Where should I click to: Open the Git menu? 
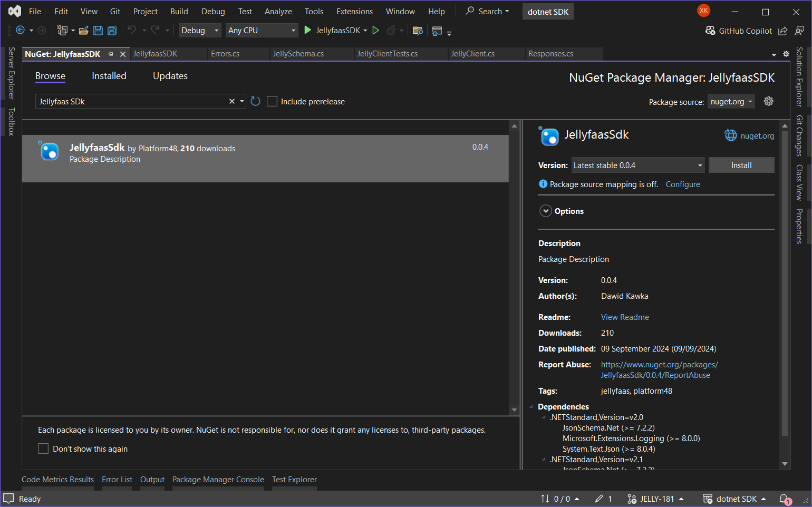(115, 11)
